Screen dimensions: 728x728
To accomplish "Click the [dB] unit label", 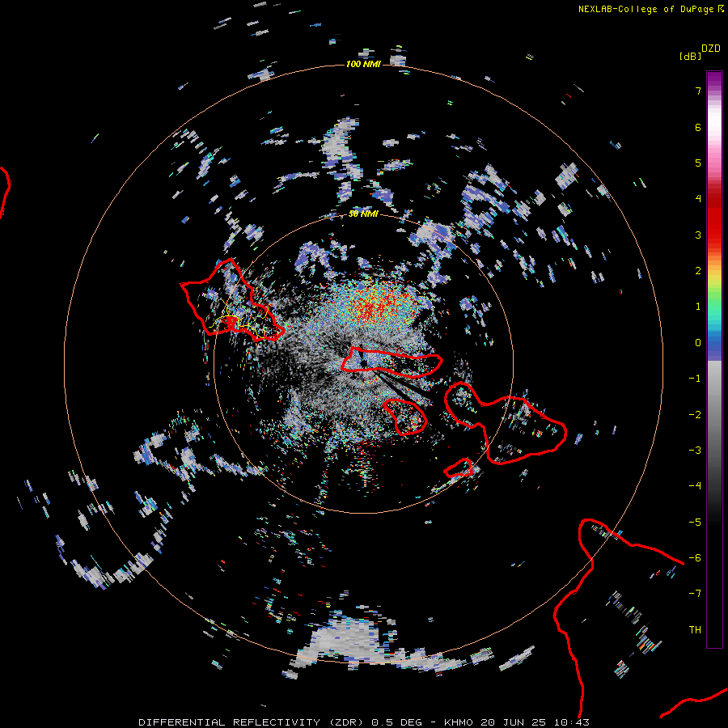I will tap(690, 56).
